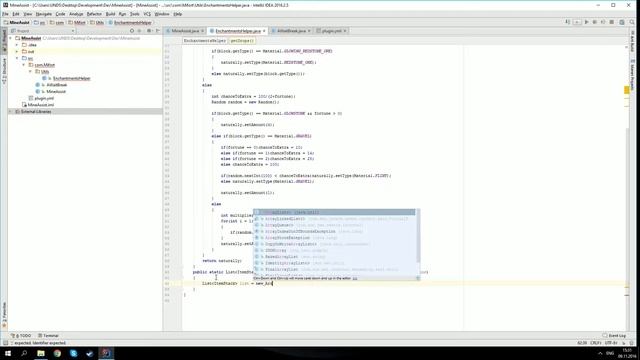Open the Project panel settings gear
Viewport: 640px width, 360px height.
pyautogui.click(x=149, y=31)
